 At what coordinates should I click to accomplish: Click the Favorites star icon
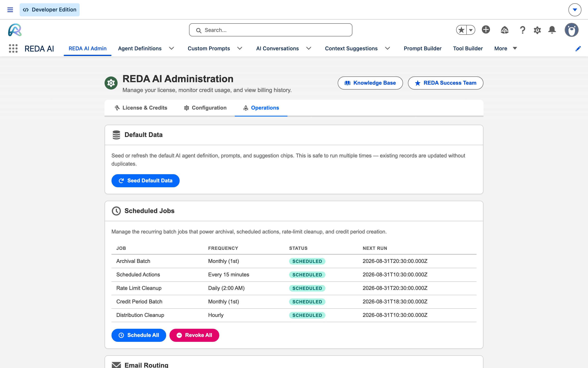[x=461, y=30]
